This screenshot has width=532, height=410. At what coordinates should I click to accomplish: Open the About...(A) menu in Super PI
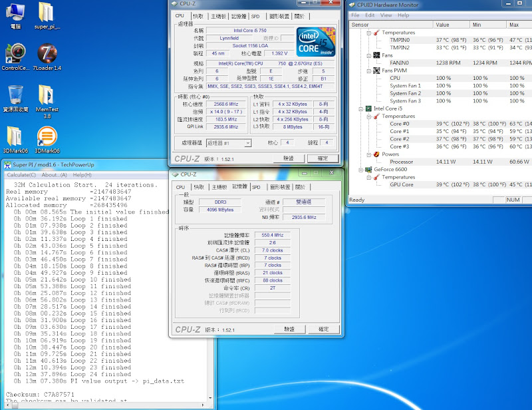click(x=55, y=175)
